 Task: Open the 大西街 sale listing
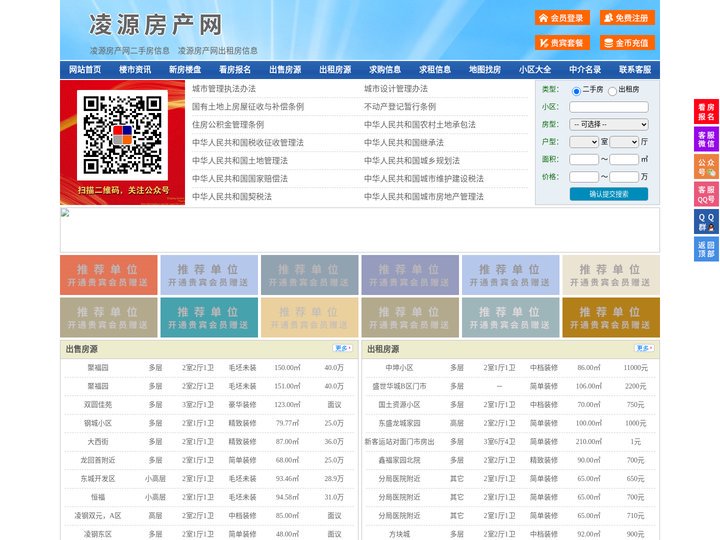98,441
